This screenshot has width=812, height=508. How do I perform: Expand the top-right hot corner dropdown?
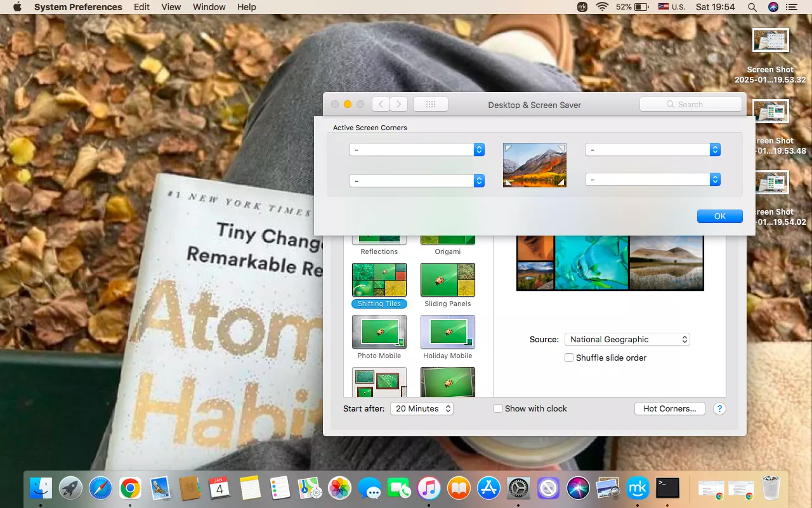coord(652,150)
